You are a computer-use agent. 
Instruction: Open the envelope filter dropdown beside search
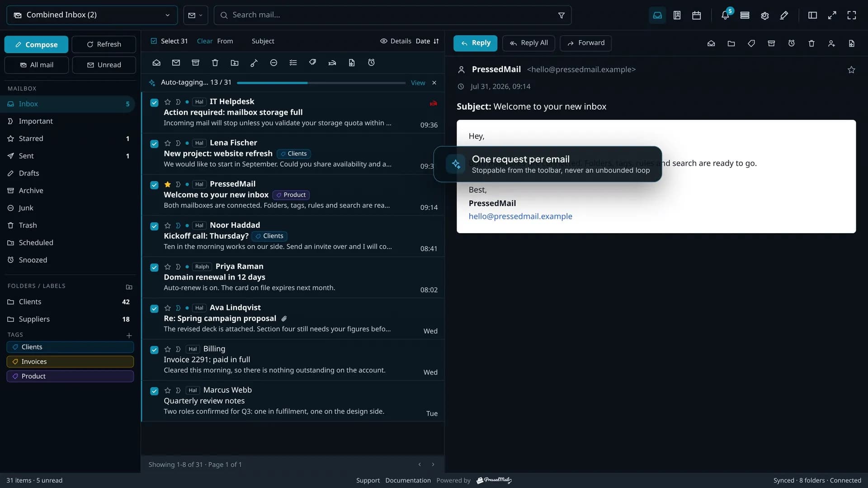pyautogui.click(x=195, y=15)
